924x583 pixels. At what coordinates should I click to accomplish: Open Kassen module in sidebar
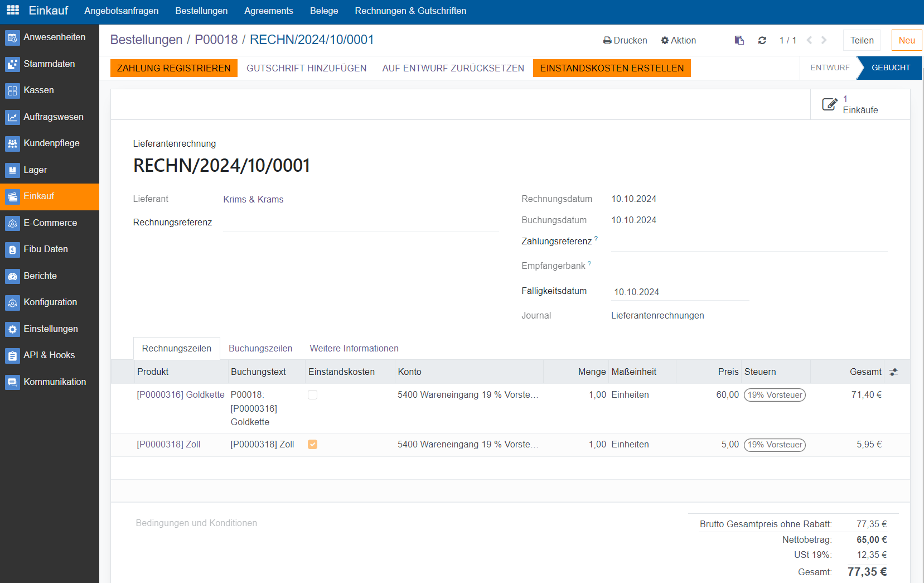click(x=38, y=90)
